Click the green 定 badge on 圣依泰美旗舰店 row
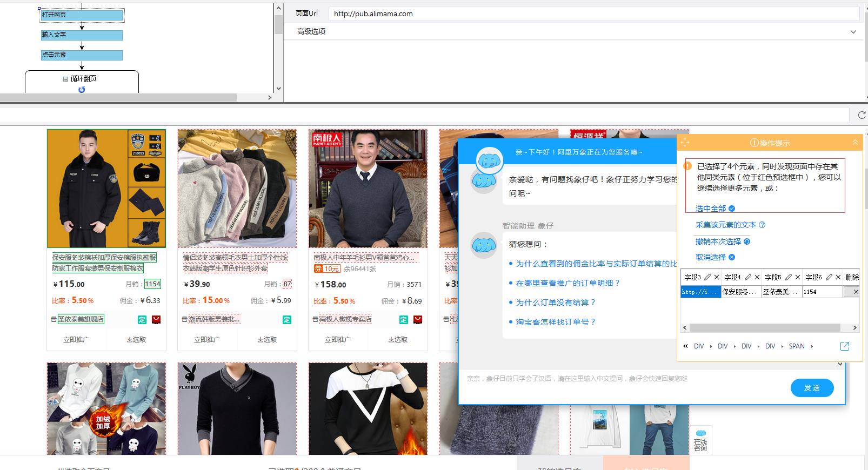 point(142,320)
